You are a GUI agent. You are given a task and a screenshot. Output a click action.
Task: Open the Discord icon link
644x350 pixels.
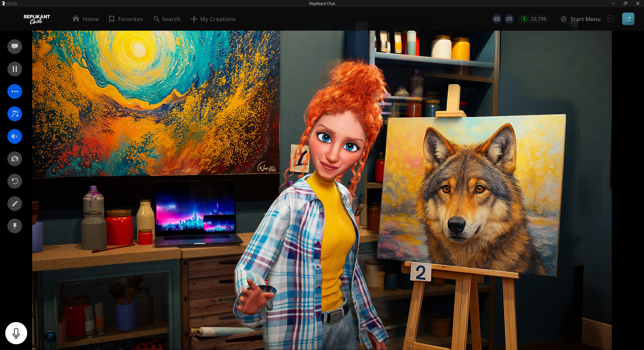point(509,19)
